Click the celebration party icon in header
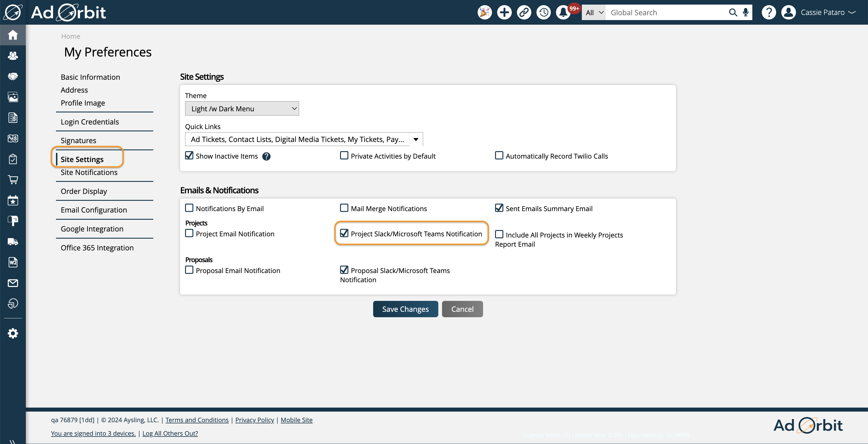 point(485,12)
